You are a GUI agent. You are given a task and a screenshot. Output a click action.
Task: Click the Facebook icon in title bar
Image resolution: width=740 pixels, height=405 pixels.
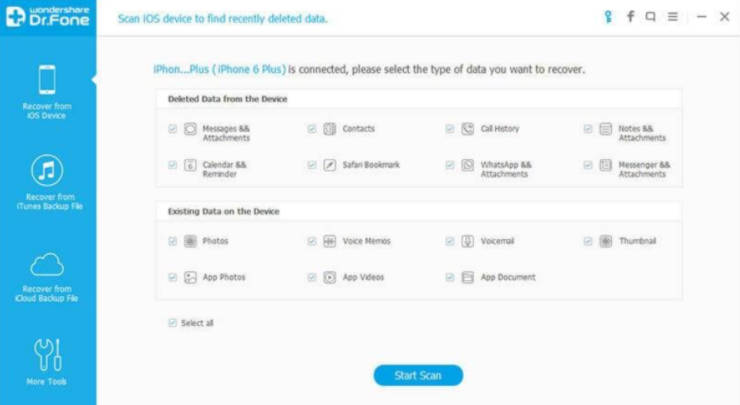(x=631, y=17)
